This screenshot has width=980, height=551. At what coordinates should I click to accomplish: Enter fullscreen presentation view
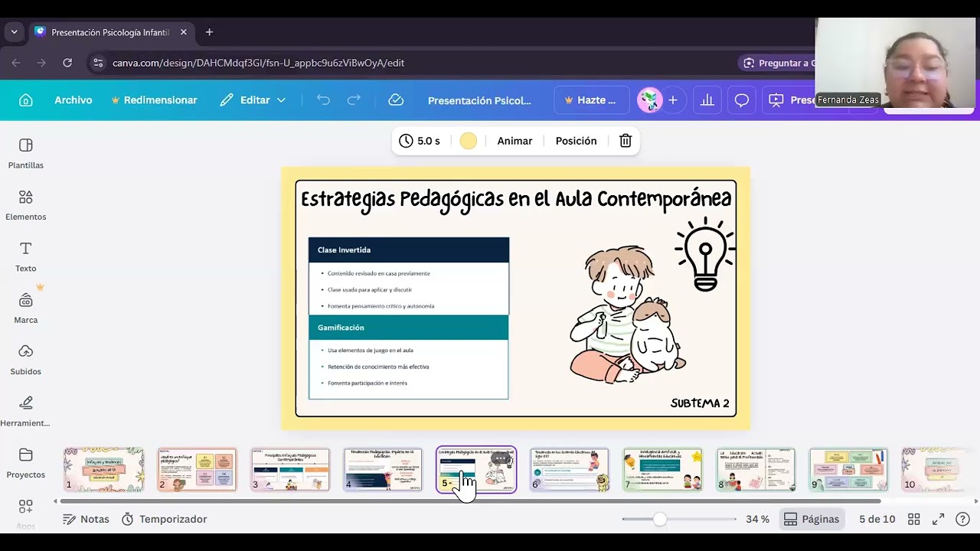pyautogui.click(x=938, y=519)
